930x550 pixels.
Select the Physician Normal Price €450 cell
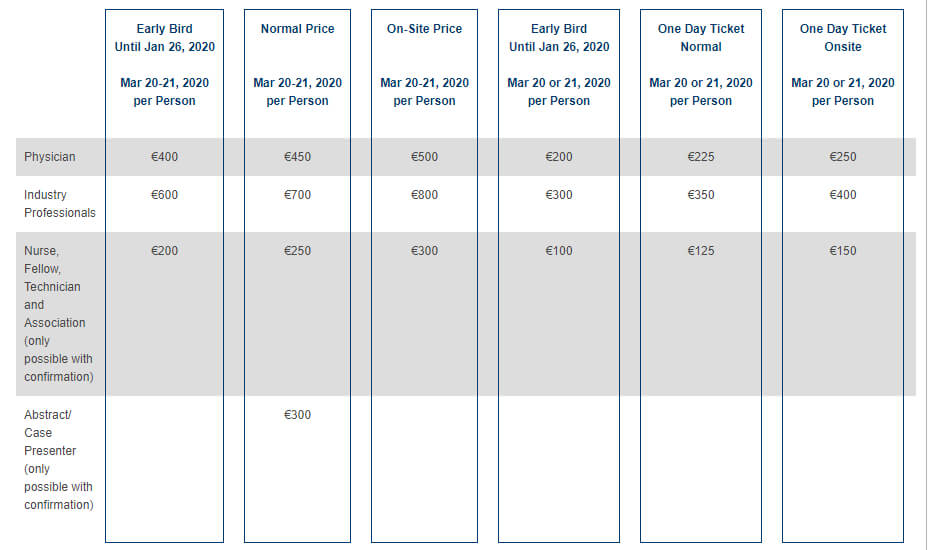297,157
